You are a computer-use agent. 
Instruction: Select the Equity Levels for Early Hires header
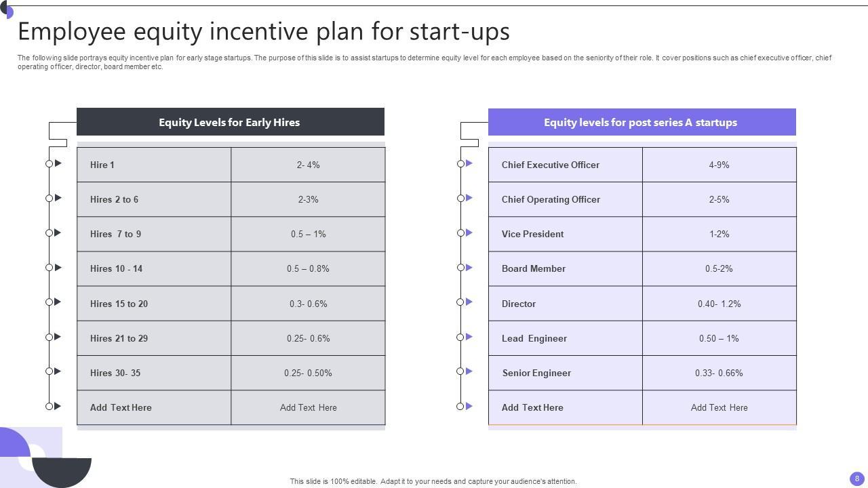click(x=230, y=123)
